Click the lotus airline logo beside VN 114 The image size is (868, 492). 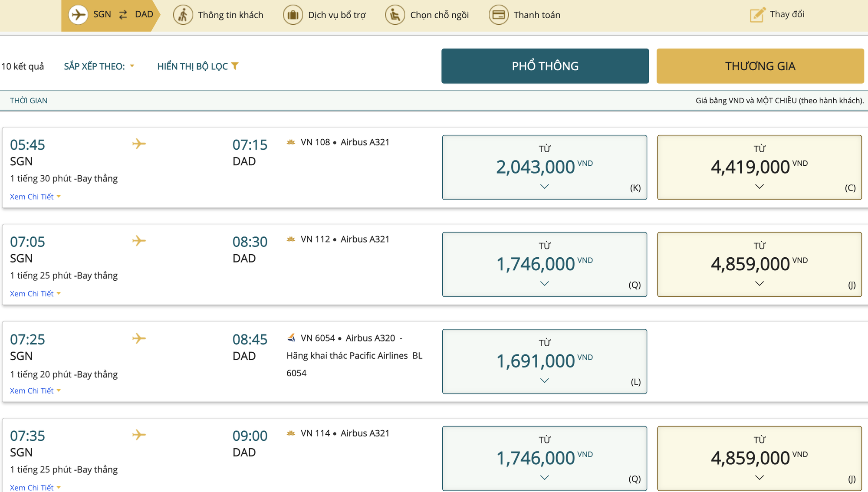pyautogui.click(x=291, y=433)
